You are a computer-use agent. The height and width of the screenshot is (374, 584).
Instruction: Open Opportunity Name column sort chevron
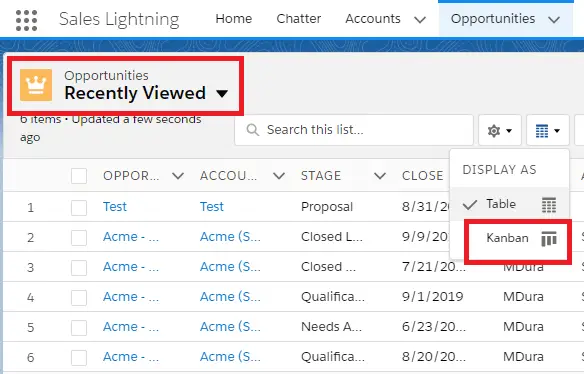178,176
